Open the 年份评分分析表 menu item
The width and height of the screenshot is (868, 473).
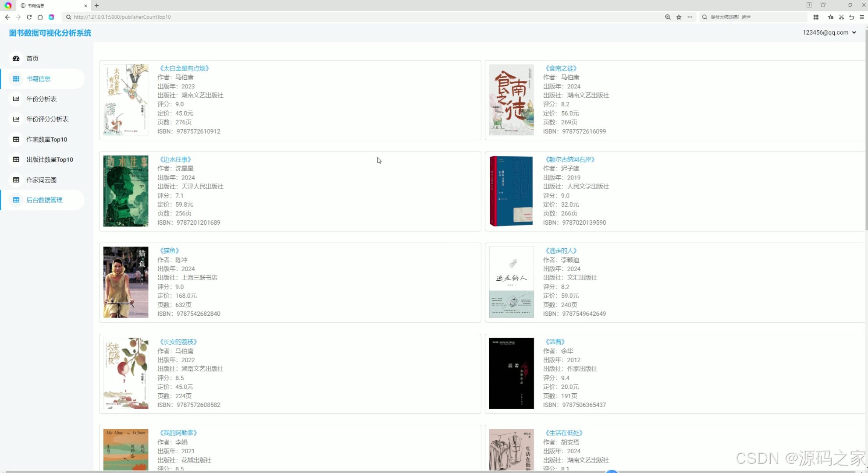tap(47, 119)
